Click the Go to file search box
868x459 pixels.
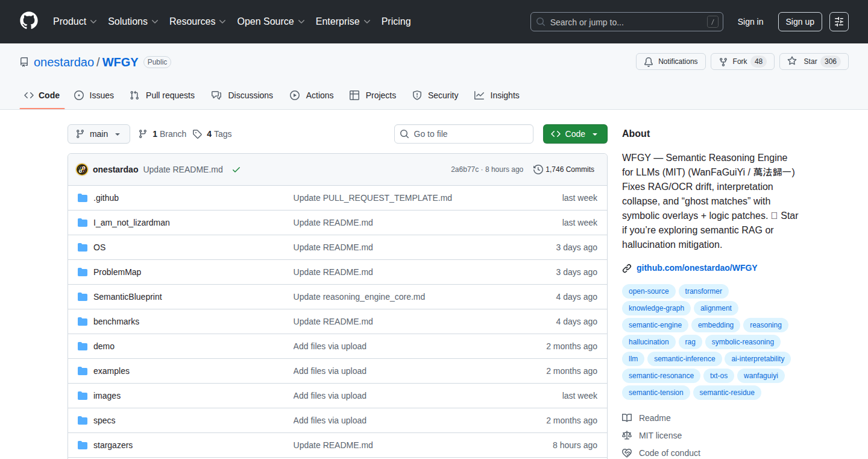coord(464,134)
